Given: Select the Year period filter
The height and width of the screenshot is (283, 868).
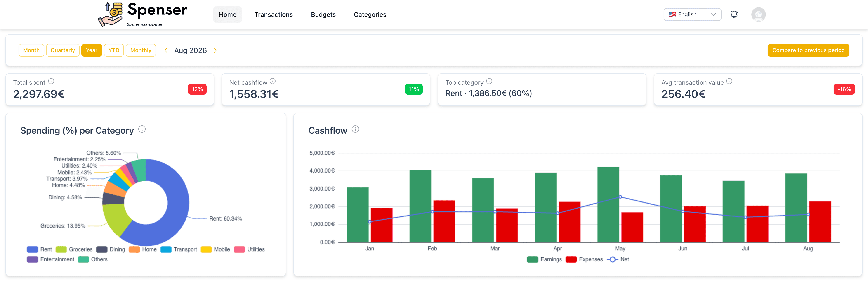Looking at the screenshot, I should point(92,50).
